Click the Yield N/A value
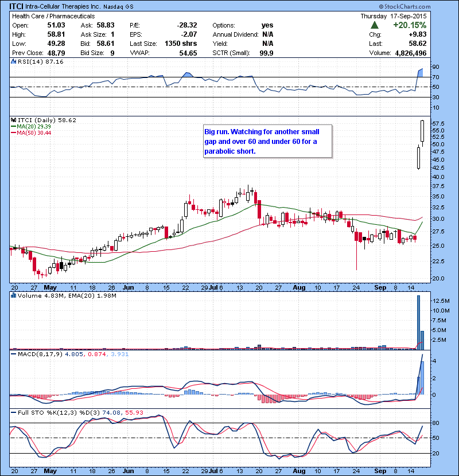459x476 pixels. tap(267, 44)
